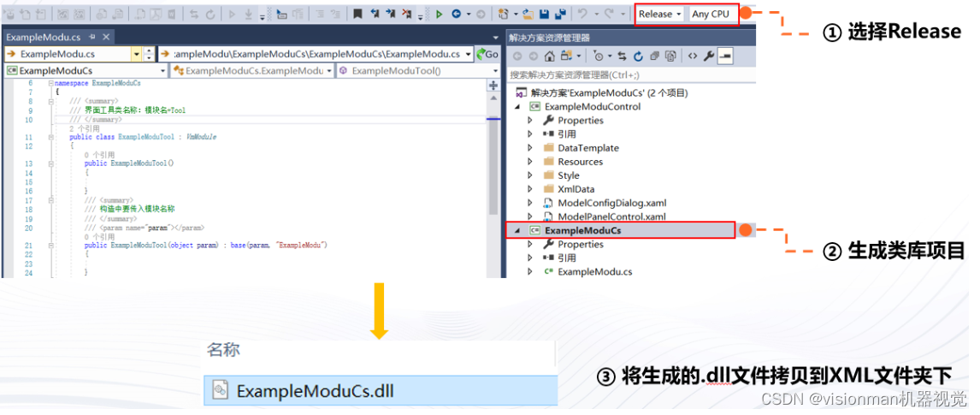The image size is (980, 415).
Task: Go Home in Solution Explorer toolbar
Action: pyautogui.click(x=549, y=56)
